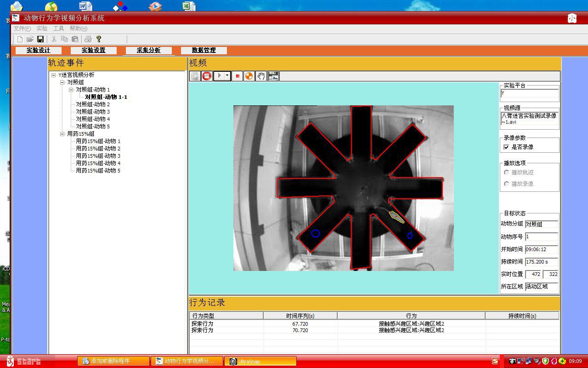
Task: Click the yellow Help question-mark icon
Action: (x=98, y=40)
